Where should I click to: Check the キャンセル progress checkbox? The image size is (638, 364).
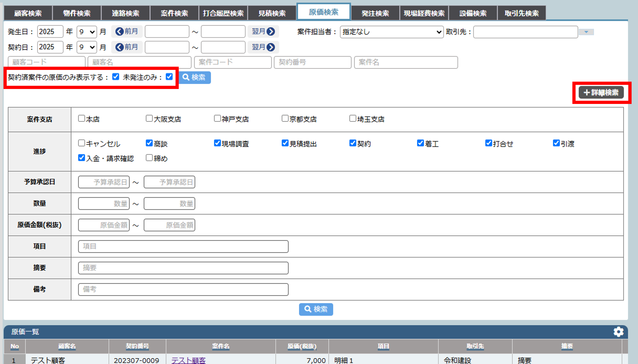click(82, 143)
